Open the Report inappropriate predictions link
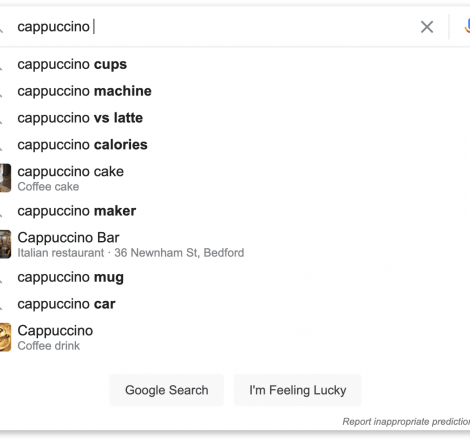 406,422
